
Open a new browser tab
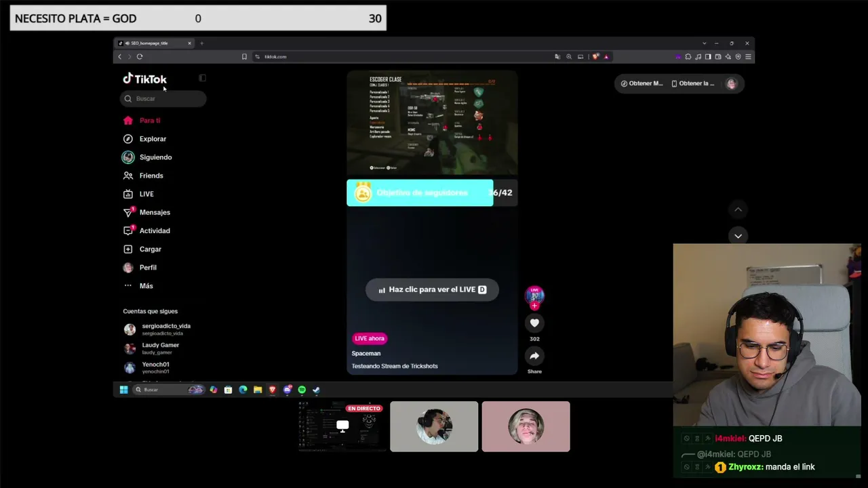pyautogui.click(x=201, y=43)
